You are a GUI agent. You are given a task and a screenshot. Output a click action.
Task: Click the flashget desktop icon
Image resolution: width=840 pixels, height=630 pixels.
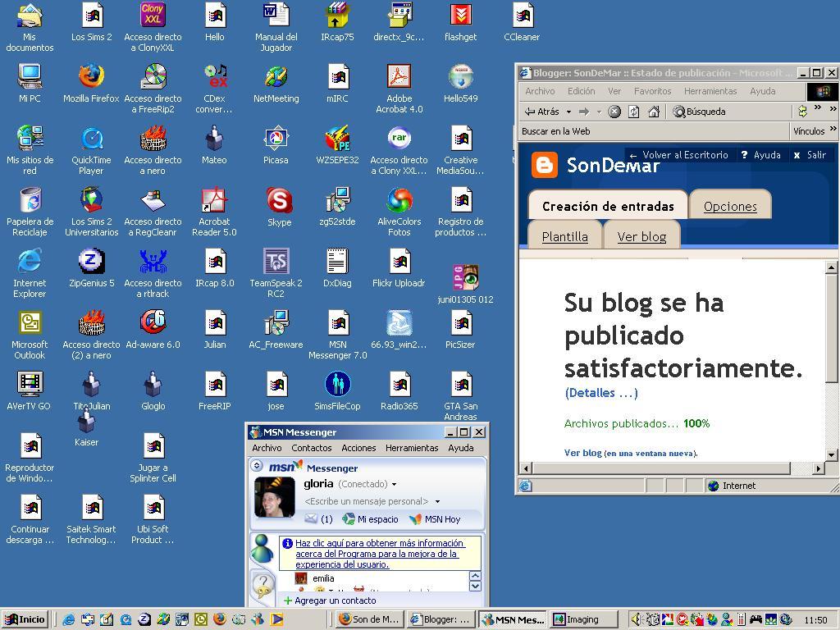click(x=461, y=21)
